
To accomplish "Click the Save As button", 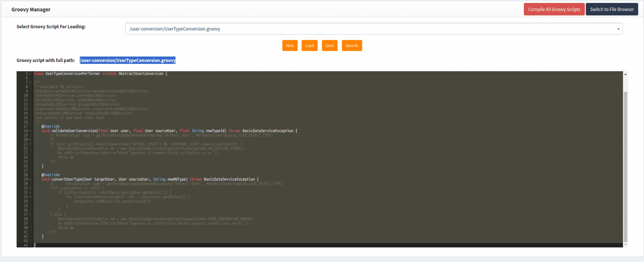I will tap(351, 45).
